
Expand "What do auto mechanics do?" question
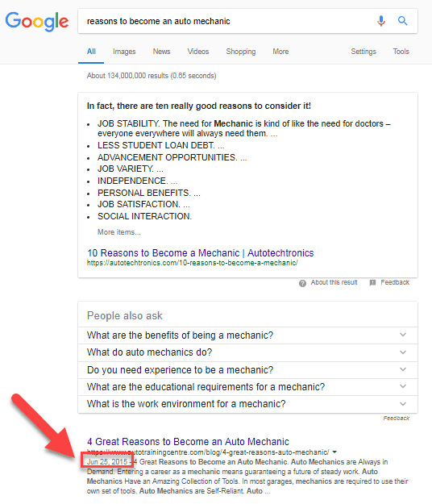(247, 352)
